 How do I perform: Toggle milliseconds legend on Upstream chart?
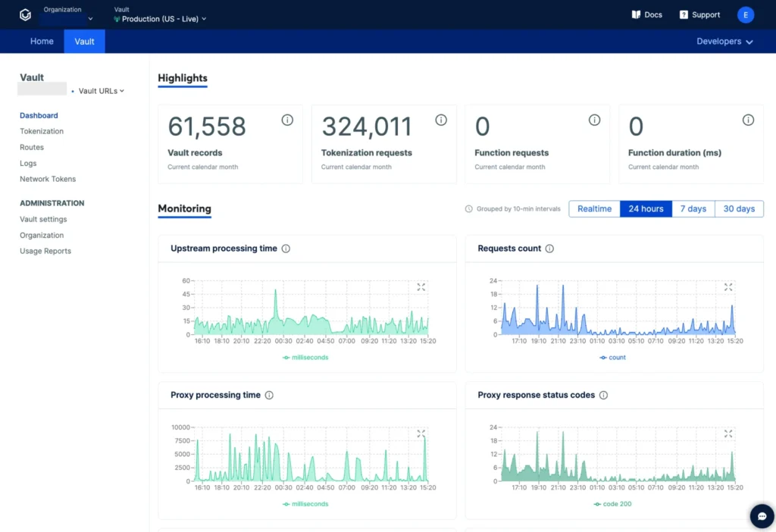pyautogui.click(x=305, y=357)
